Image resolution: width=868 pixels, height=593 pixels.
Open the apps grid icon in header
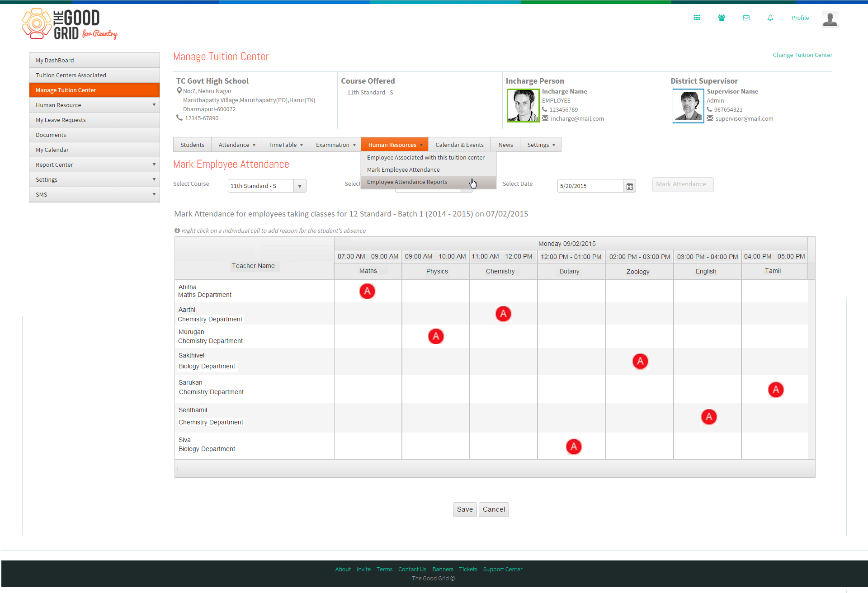[697, 18]
